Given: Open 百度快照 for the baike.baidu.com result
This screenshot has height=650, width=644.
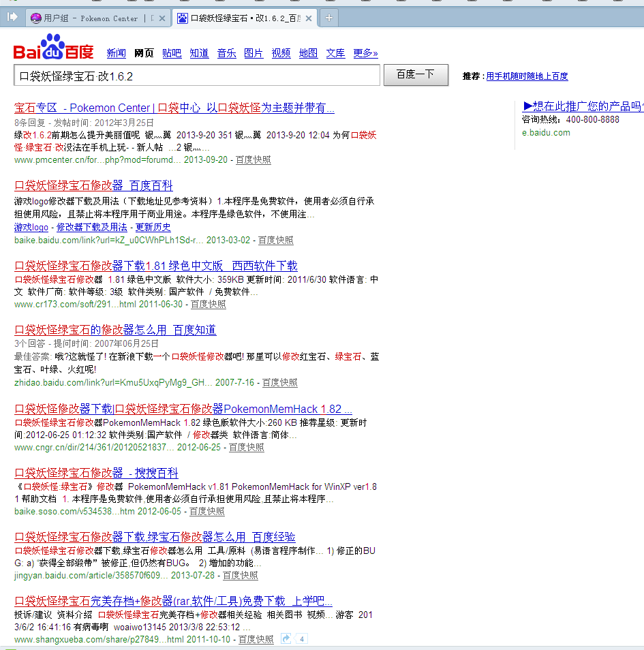Looking at the screenshot, I should coord(276,241).
